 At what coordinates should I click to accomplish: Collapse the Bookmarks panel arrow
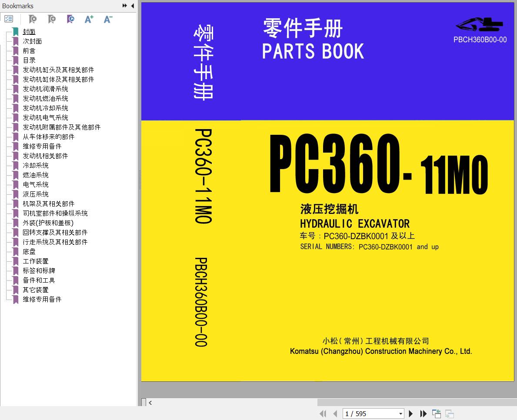(133, 6)
